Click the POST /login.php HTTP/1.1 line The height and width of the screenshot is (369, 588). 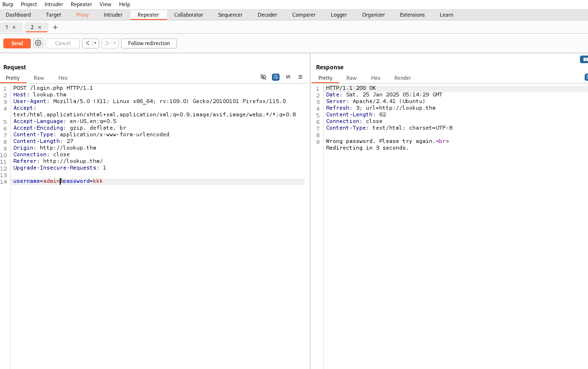point(53,88)
